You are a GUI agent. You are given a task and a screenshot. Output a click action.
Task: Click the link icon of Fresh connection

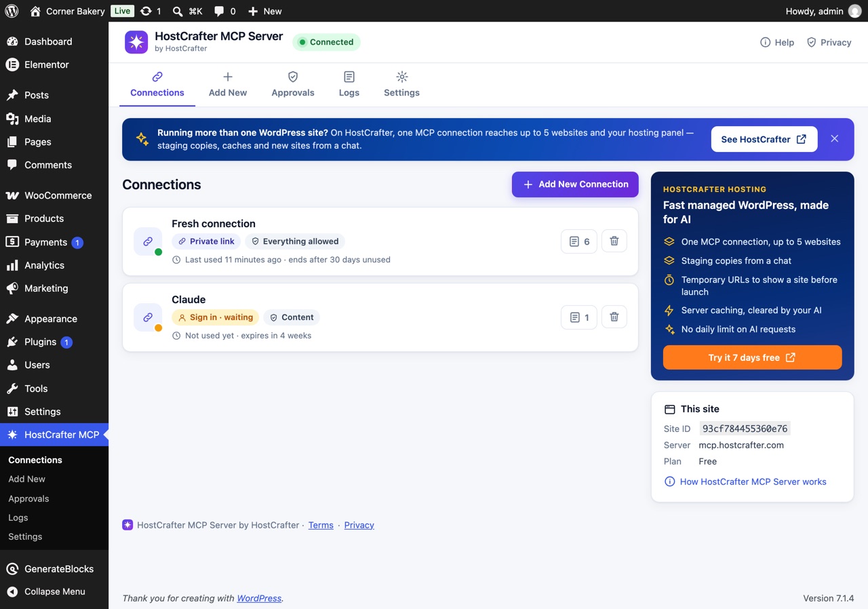(148, 241)
